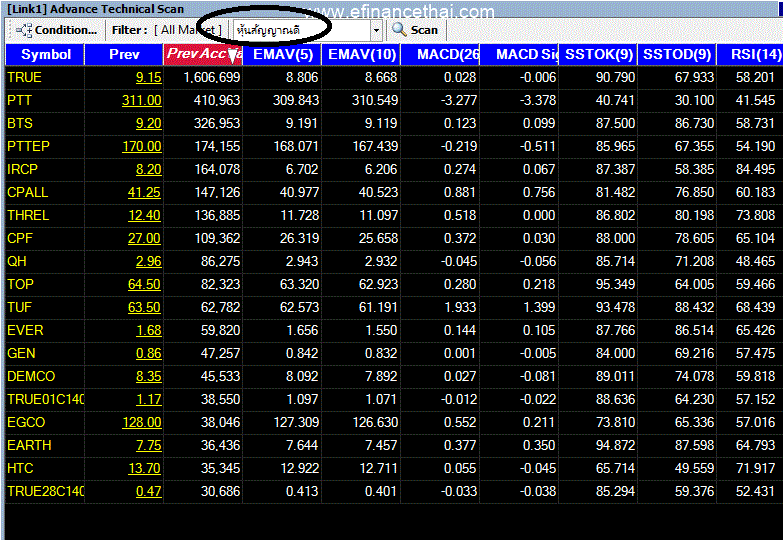Select the EGCO symbol cell
Viewport: 783px width, 540px height.
(x=44, y=423)
